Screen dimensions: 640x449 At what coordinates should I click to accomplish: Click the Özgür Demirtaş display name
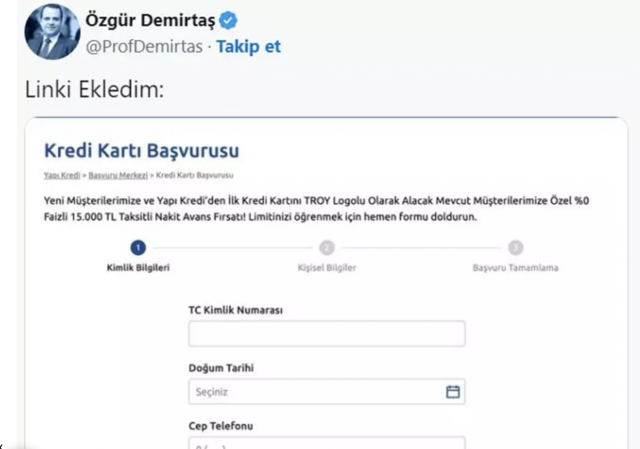(x=150, y=20)
